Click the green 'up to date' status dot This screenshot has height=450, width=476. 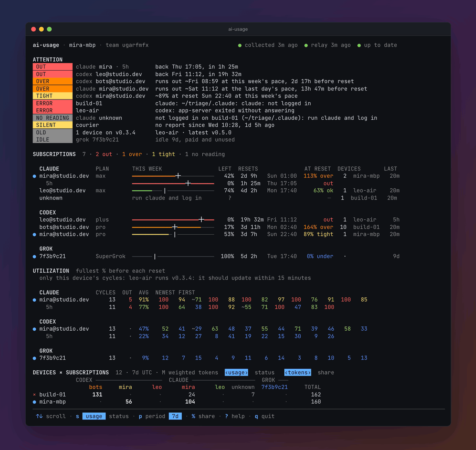[x=359, y=46]
